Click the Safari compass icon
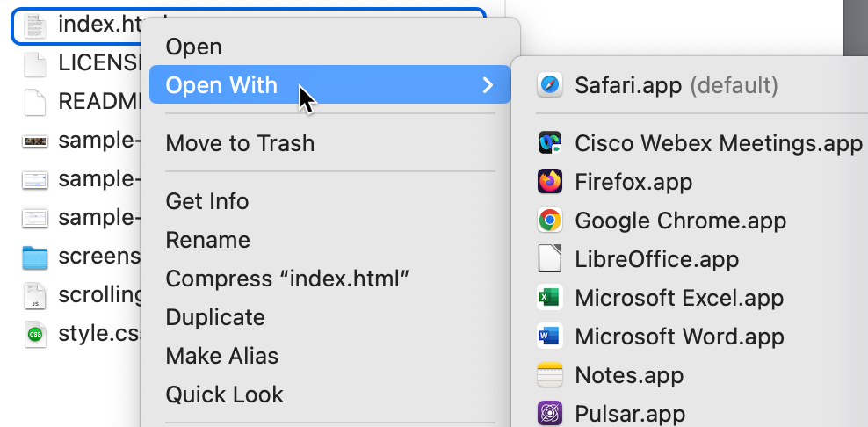 [550, 85]
